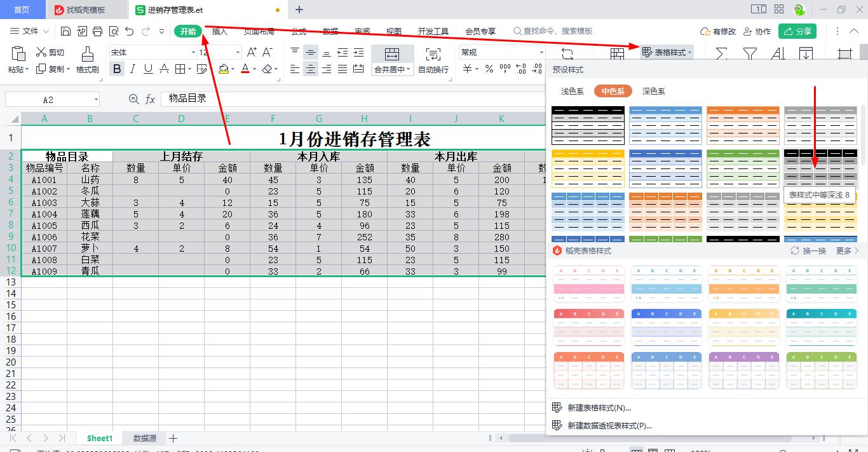Image resolution: width=868 pixels, height=452 pixels.
Task: Toggle bold formatting on the selection
Action: [x=116, y=69]
